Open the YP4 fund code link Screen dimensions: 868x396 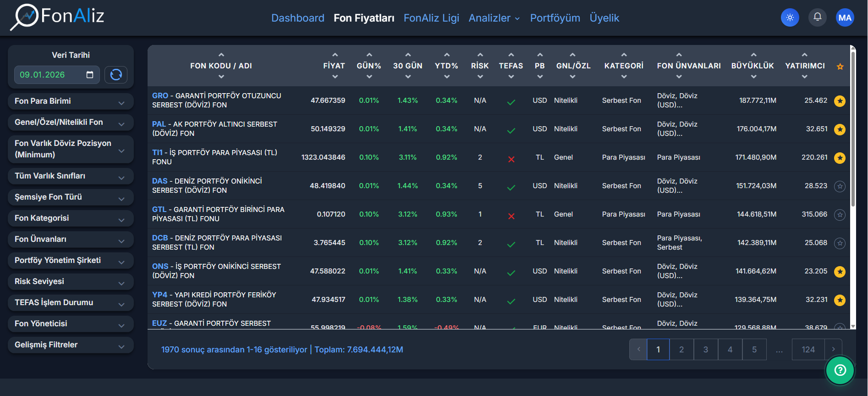pyautogui.click(x=160, y=295)
